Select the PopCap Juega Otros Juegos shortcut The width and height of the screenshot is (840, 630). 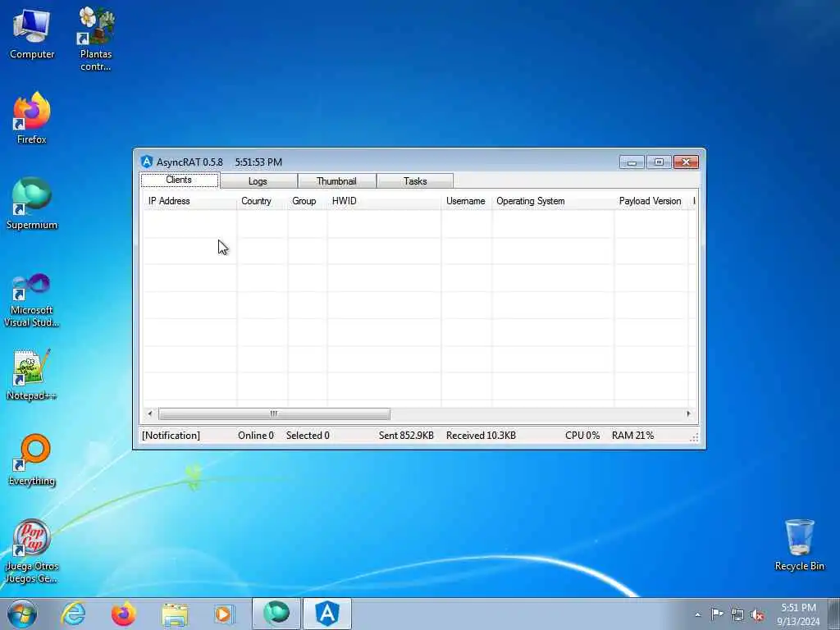point(32,551)
